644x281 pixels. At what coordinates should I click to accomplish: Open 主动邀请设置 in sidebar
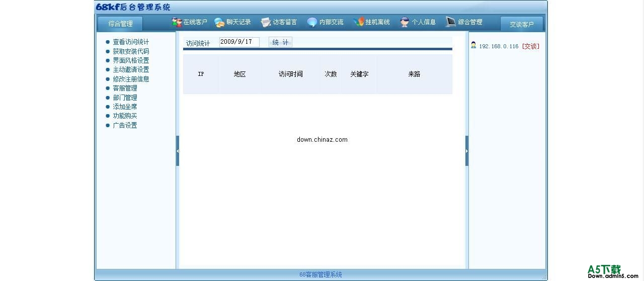[x=131, y=70]
